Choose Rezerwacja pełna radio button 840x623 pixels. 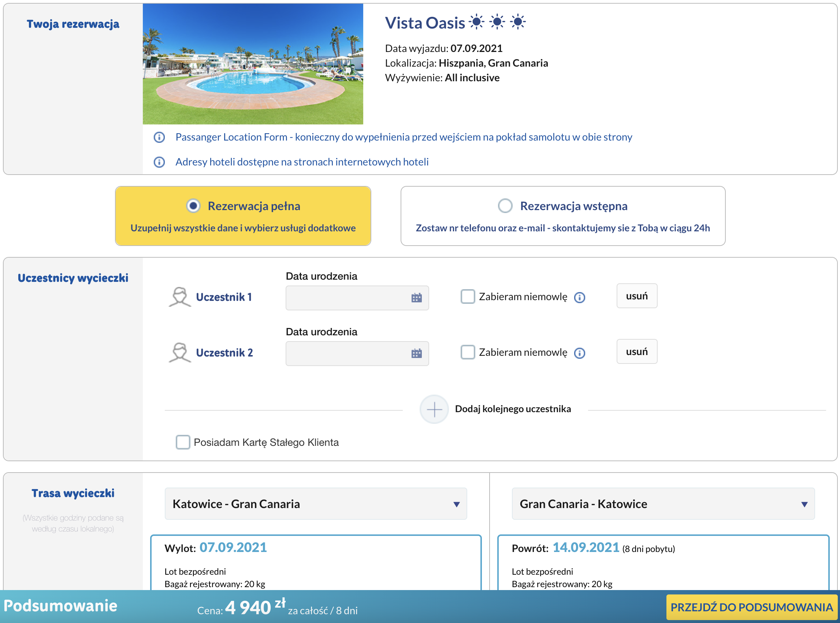[193, 206]
